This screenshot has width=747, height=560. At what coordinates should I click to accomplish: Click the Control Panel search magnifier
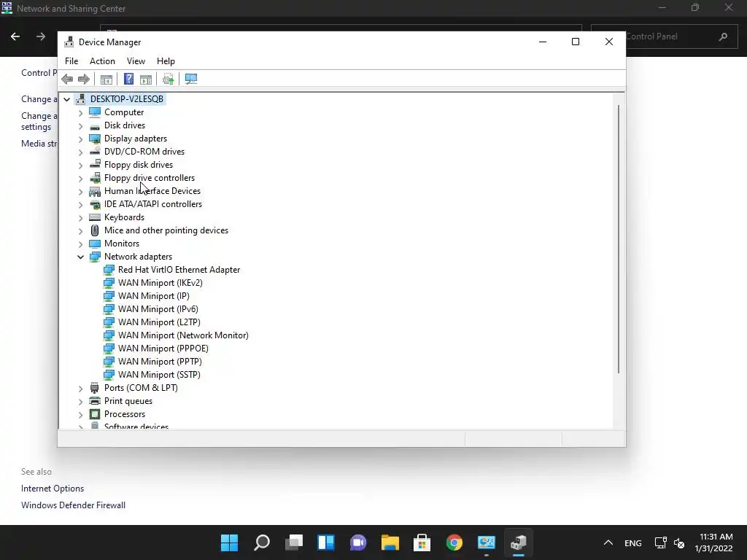723,36
